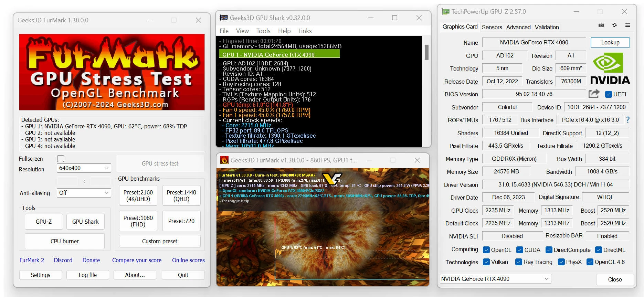
Task: Click the FurMark render window title icon
Action: [224, 160]
